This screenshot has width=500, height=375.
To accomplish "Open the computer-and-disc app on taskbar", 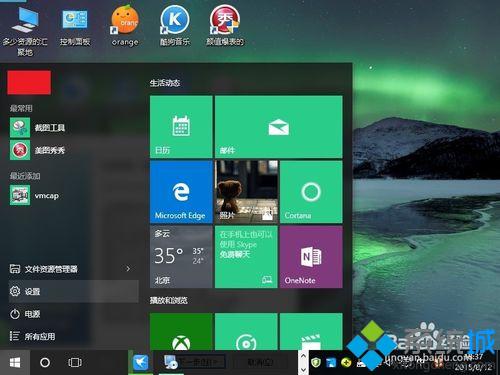I will click(171, 362).
